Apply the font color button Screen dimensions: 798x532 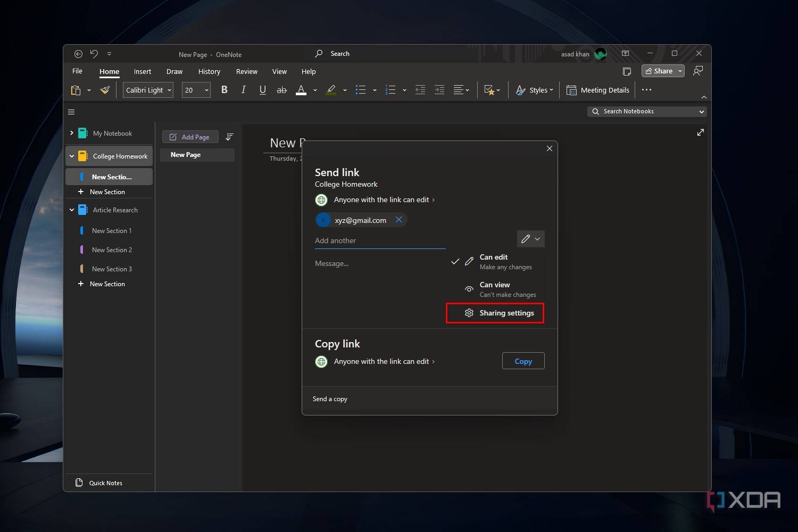tap(301, 90)
